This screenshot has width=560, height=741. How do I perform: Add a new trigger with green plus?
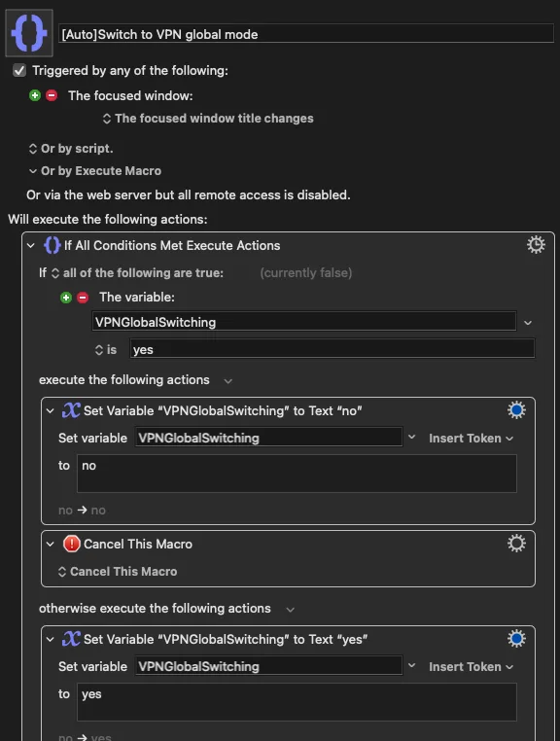click(x=35, y=95)
